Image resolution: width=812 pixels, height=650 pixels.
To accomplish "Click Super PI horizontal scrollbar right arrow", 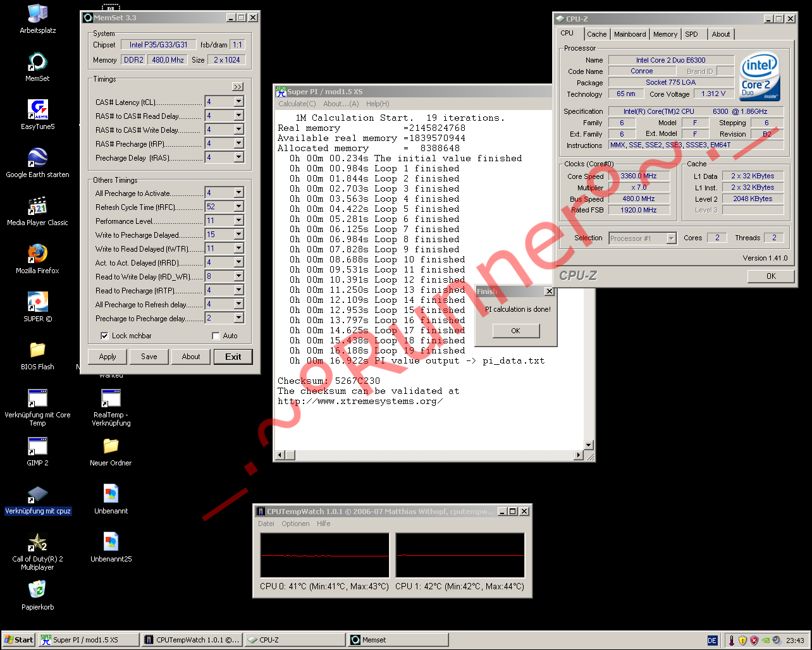I will (579, 455).
